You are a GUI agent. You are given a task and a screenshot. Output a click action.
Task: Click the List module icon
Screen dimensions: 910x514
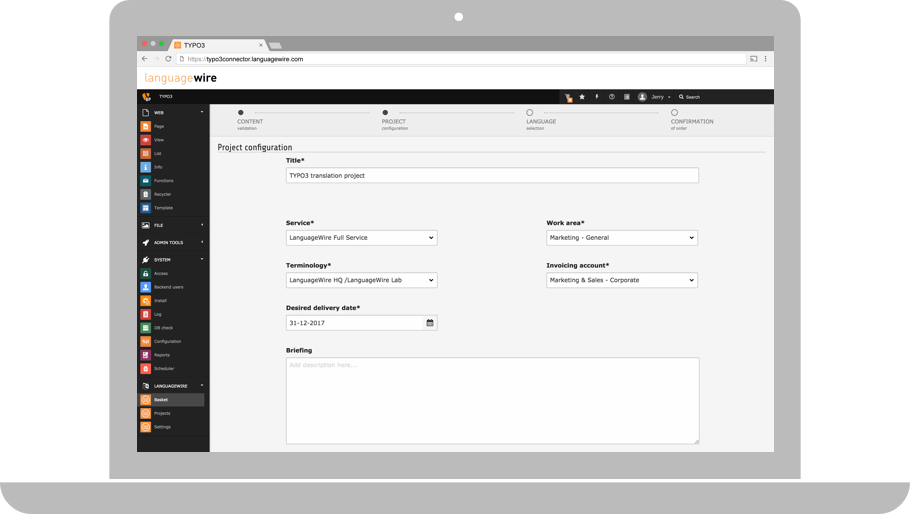(146, 154)
